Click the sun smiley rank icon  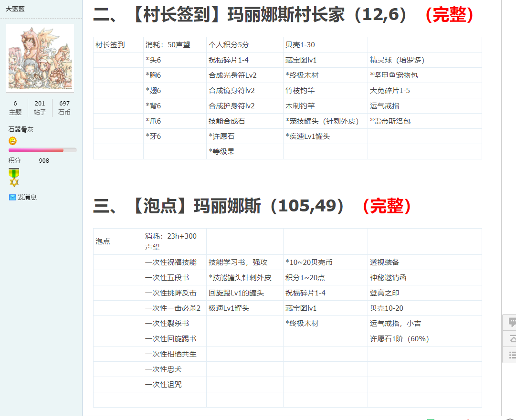point(13,141)
